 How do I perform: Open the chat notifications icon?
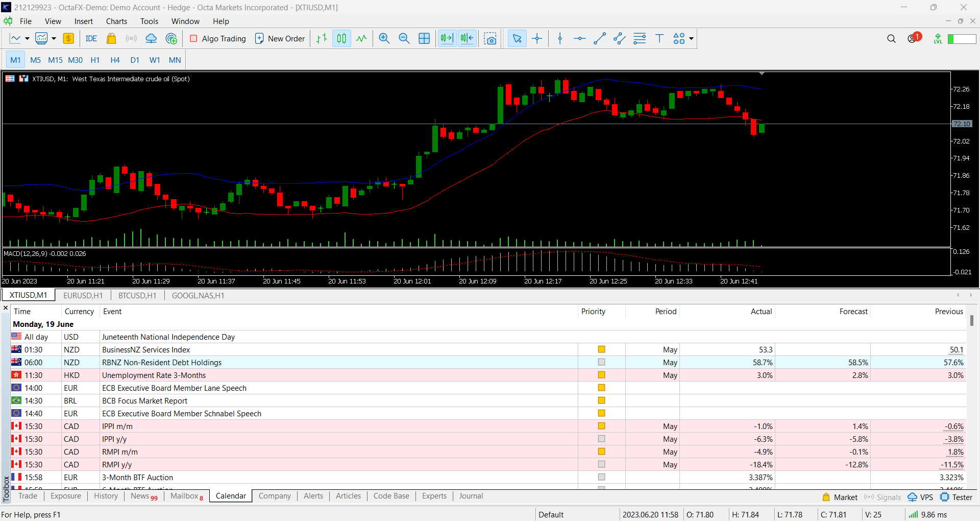[x=914, y=38]
